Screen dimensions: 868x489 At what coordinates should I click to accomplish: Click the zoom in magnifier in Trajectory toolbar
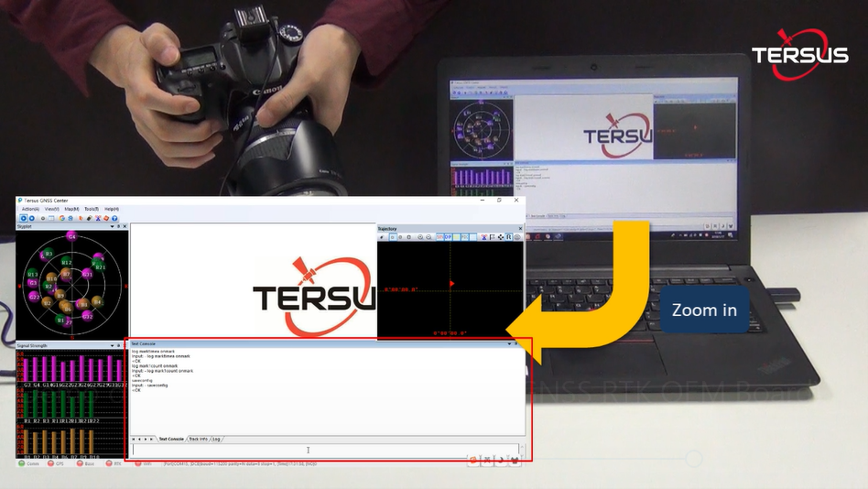point(420,237)
